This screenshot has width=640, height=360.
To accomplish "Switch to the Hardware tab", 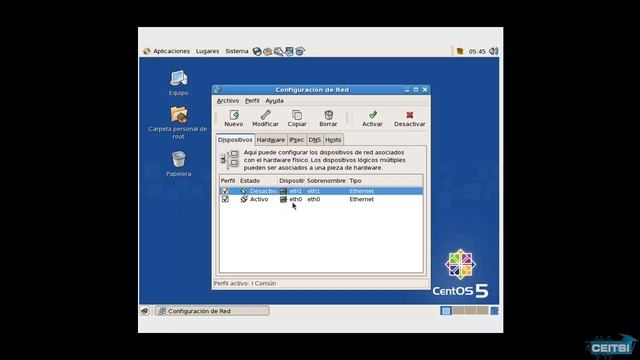I will click(x=271, y=140).
